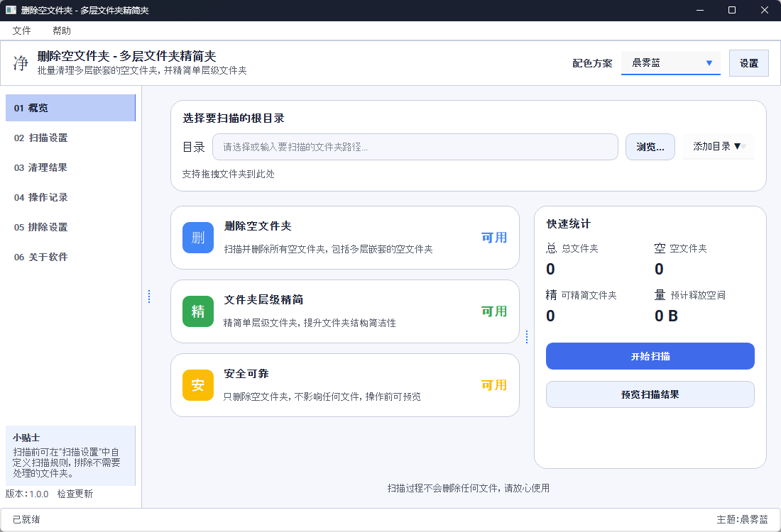The width and height of the screenshot is (781, 532).
Task: Click the 文件夹层级精简 feature card title
Action: point(263,299)
